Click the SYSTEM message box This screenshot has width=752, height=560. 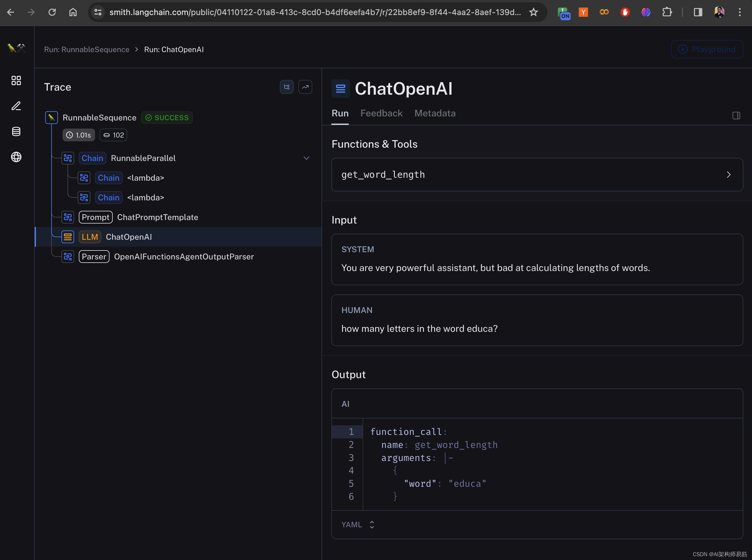[x=537, y=259]
